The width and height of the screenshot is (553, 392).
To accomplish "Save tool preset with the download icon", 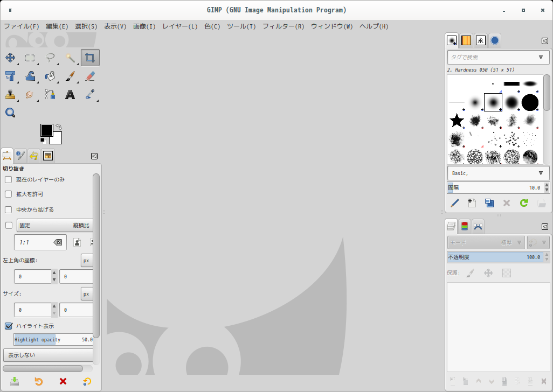I will tap(15, 381).
